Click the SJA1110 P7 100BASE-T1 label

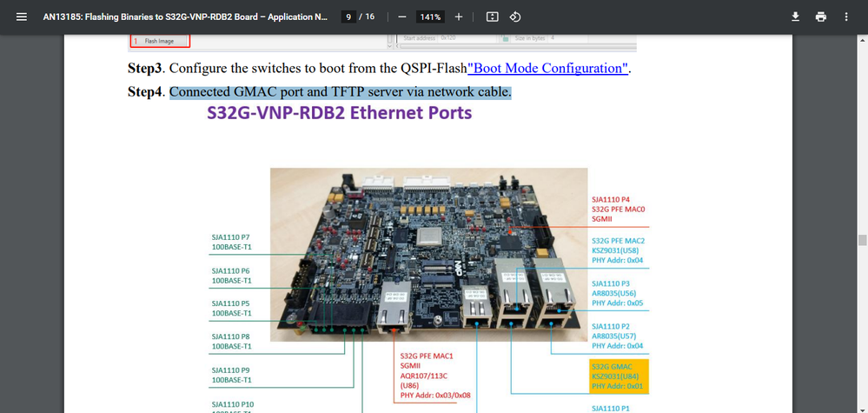(232, 242)
